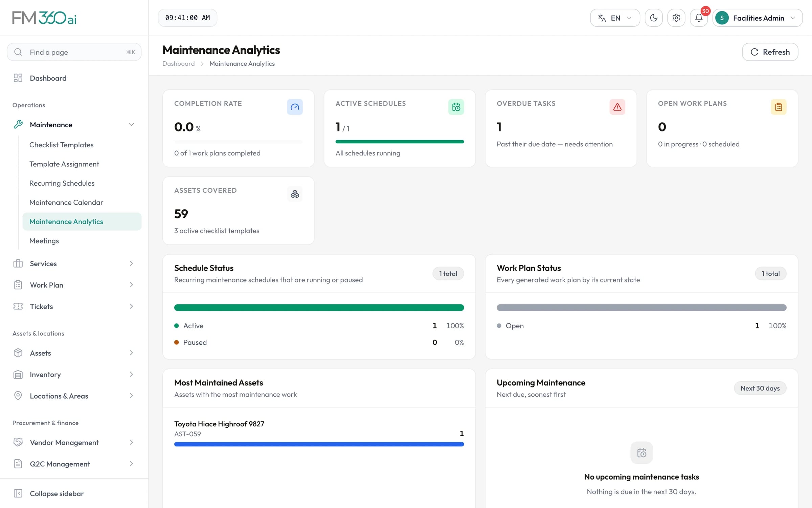812x508 pixels.
Task: Open Meetings page
Action: pyautogui.click(x=82, y=241)
